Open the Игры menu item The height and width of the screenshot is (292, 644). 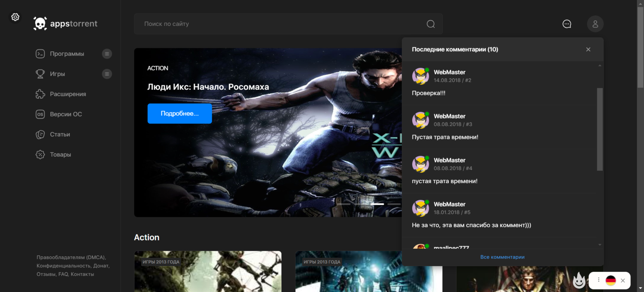click(x=58, y=74)
